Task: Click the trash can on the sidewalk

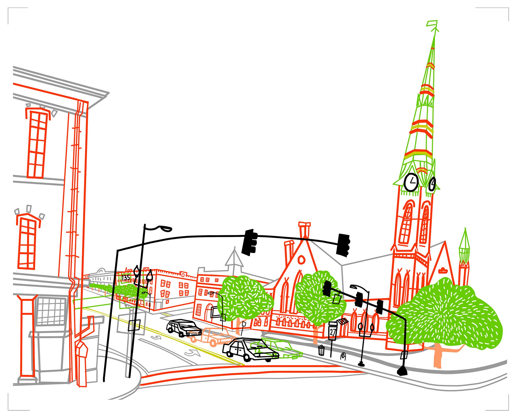Action: [x=321, y=350]
